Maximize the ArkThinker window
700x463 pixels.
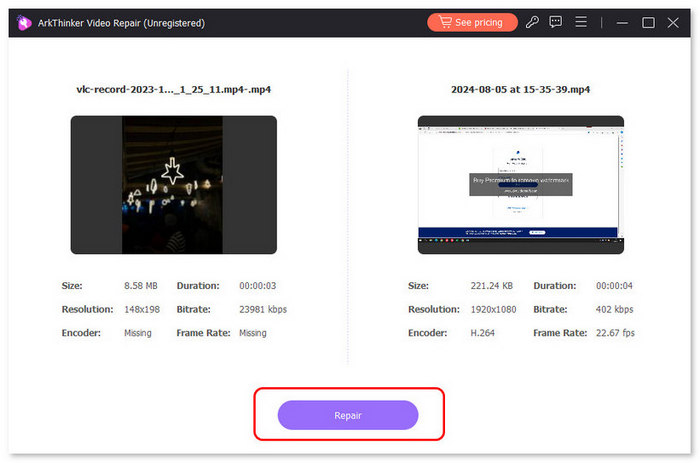[x=648, y=22]
